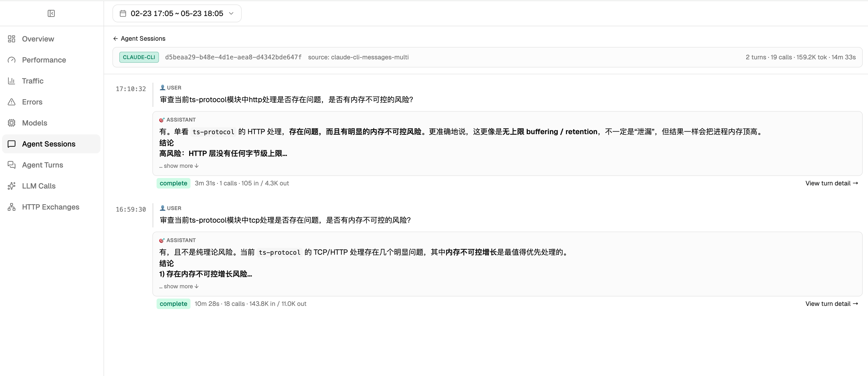
Task: Click the user avatar icon at 16:59:30
Action: point(162,208)
